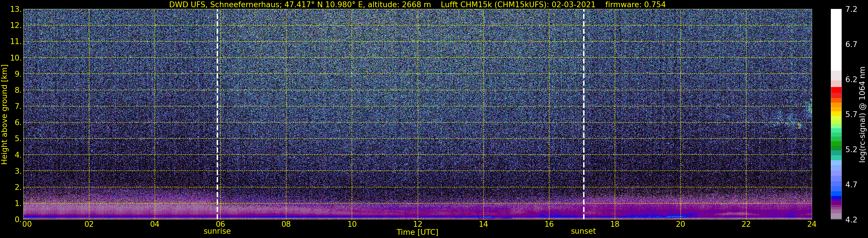The height and width of the screenshot is (238, 868).
Task: Click the colorbar value label '6.2'
Action: 851,80
